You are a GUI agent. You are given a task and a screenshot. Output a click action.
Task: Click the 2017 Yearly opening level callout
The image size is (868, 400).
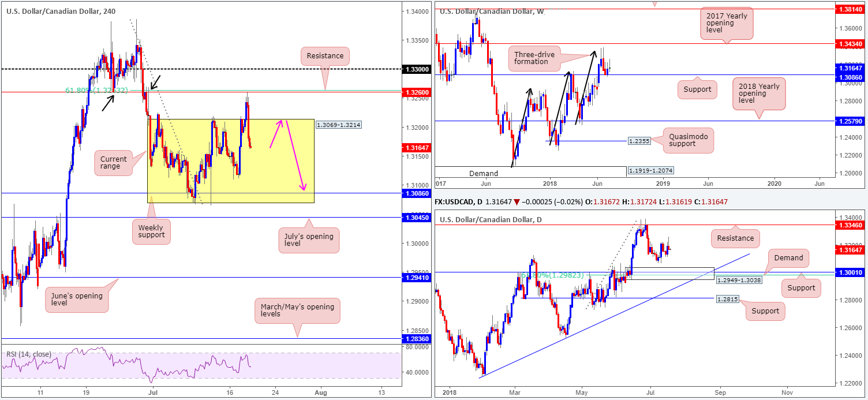(725, 24)
